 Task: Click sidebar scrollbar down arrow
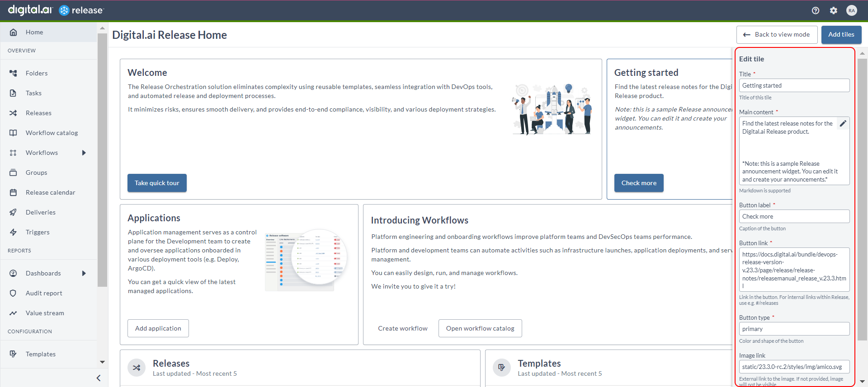click(x=102, y=362)
